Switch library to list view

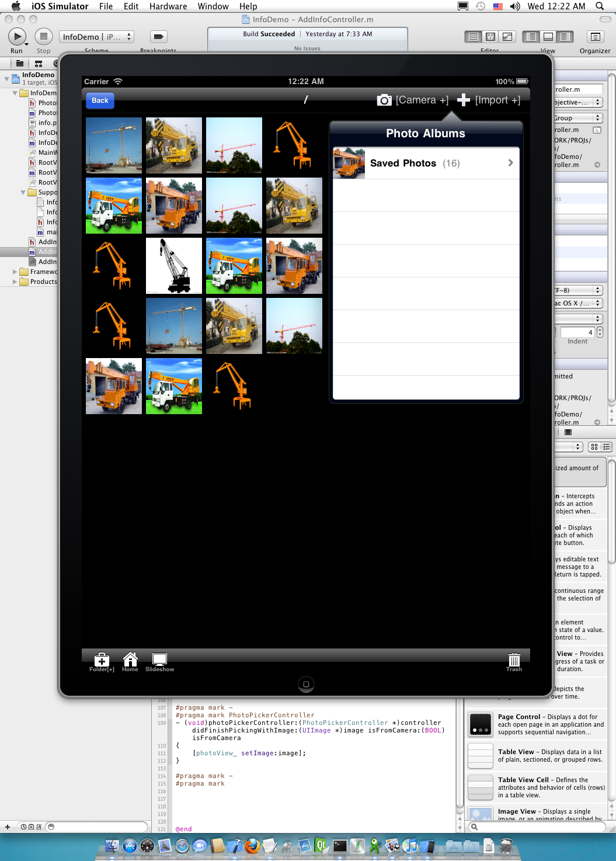pyautogui.click(x=607, y=447)
